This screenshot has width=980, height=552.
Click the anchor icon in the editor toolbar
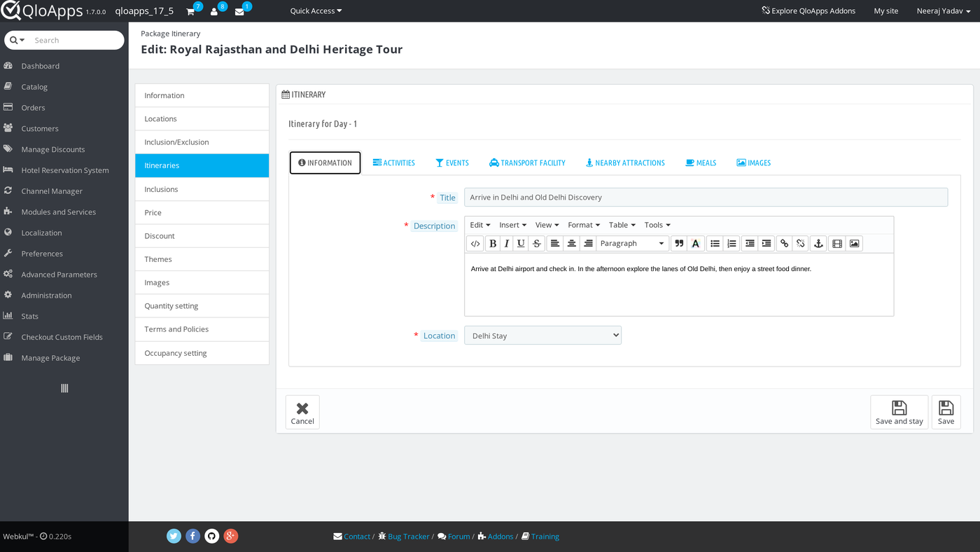pos(818,243)
